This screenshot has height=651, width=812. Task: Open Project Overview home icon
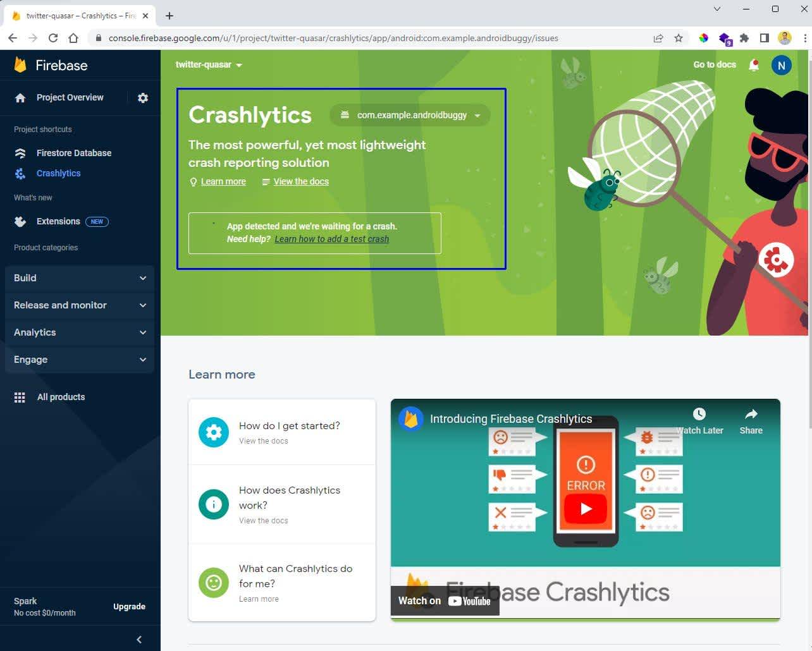(20, 98)
